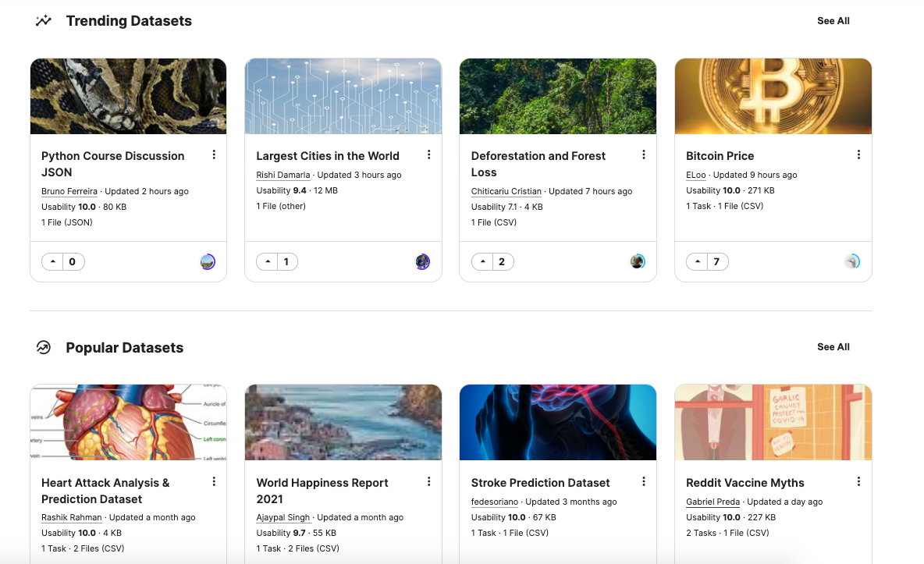The height and width of the screenshot is (564, 924).
Task: Open options menu for Stroke Prediction Dataset
Action: [644, 481]
